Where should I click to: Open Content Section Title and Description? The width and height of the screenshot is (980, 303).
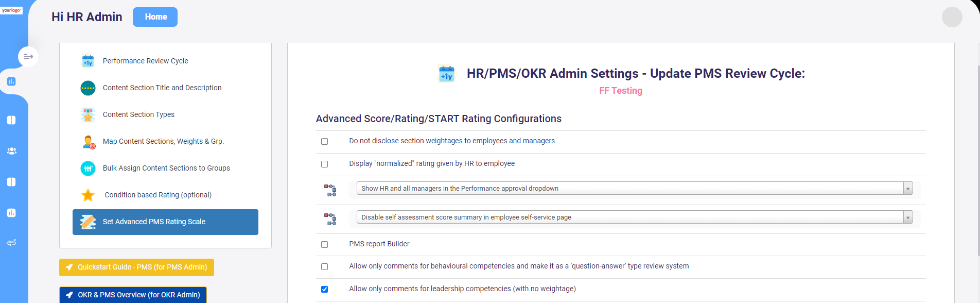[162, 88]
